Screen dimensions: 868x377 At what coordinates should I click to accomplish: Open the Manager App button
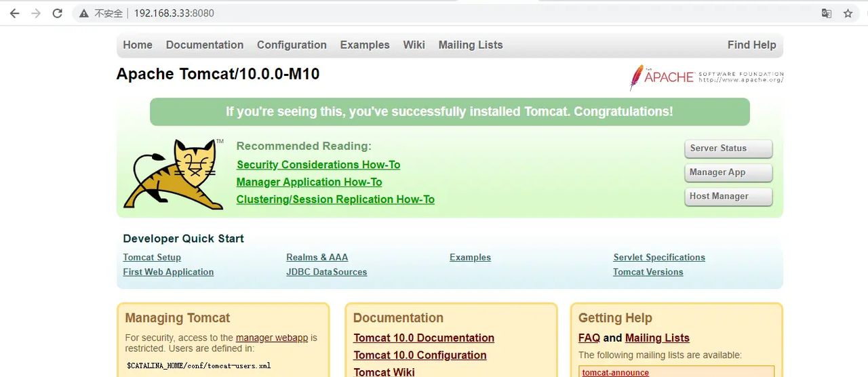coord(728,172)
